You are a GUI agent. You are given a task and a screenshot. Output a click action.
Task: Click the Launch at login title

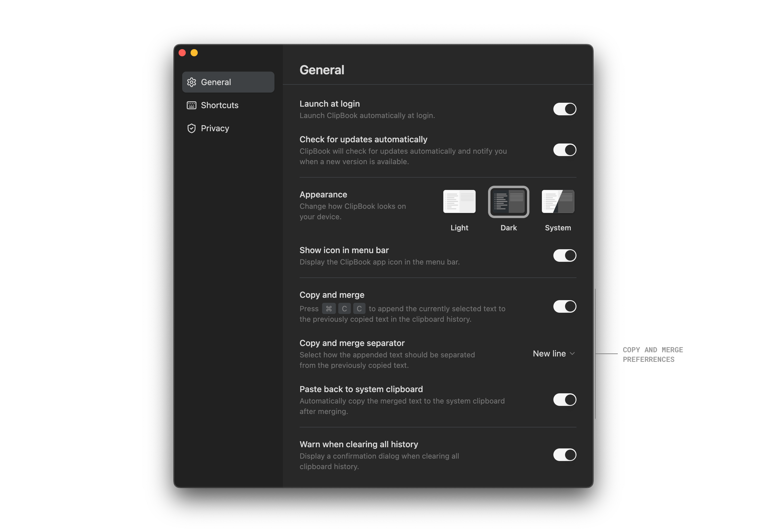[x=329, y=104]
